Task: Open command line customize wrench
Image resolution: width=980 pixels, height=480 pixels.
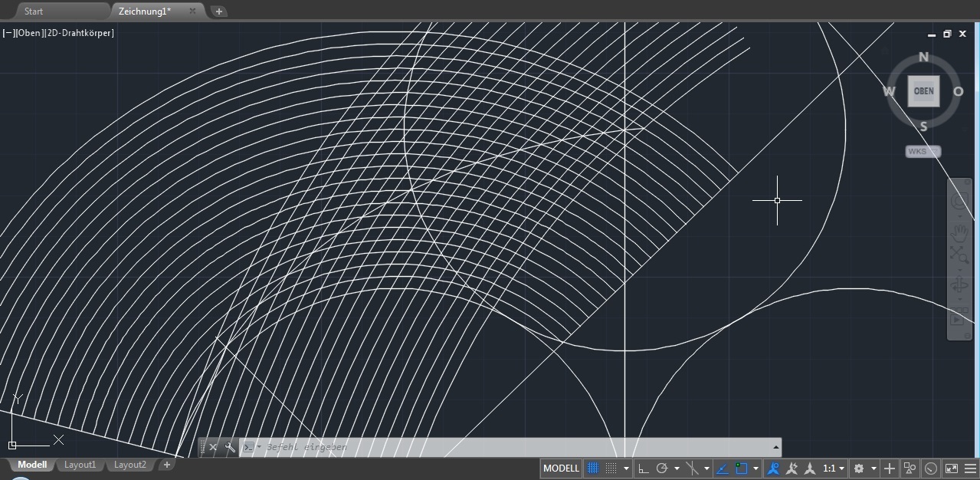Action: (229, 447)
